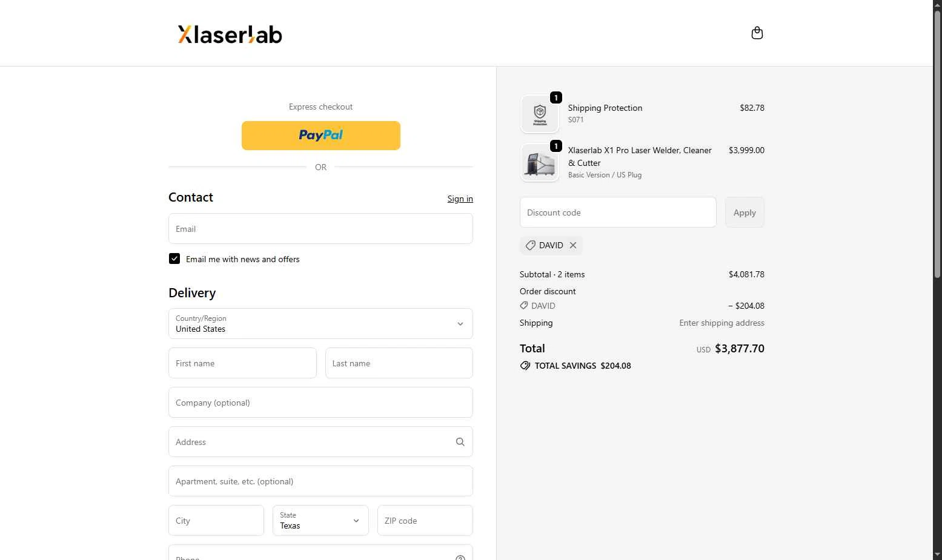This screenshot has height=560, width=942.
Task: Click the $3,877.70 total amount
Action: click(740, 349)
